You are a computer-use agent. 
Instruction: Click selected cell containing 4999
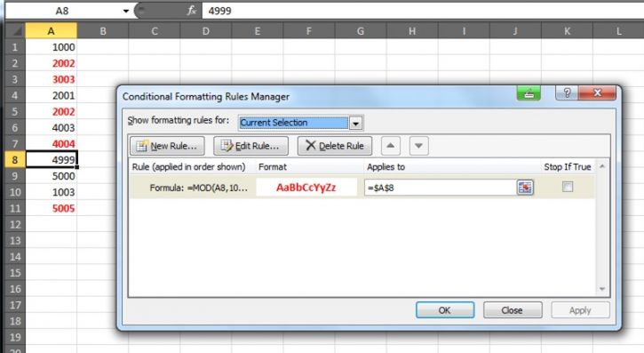point(51,159)
